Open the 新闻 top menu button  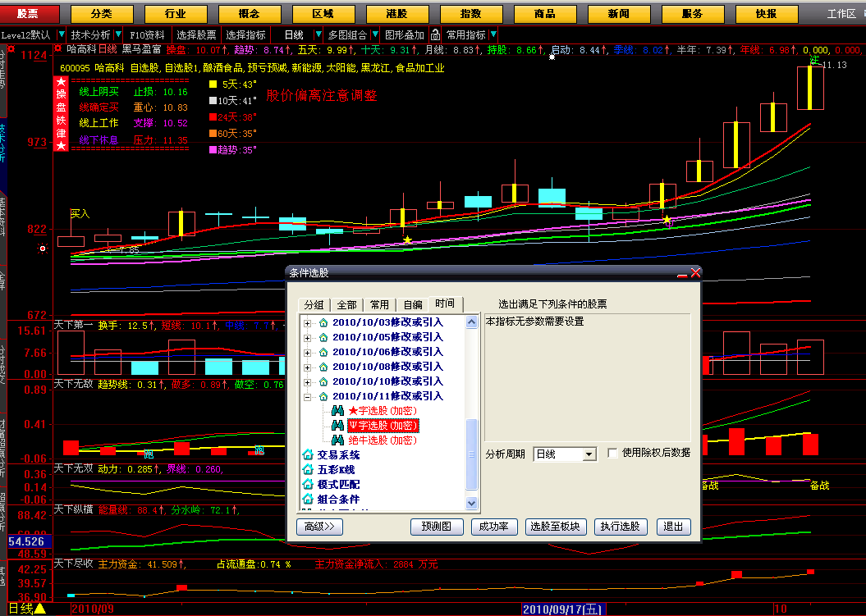tap(619, 14)
